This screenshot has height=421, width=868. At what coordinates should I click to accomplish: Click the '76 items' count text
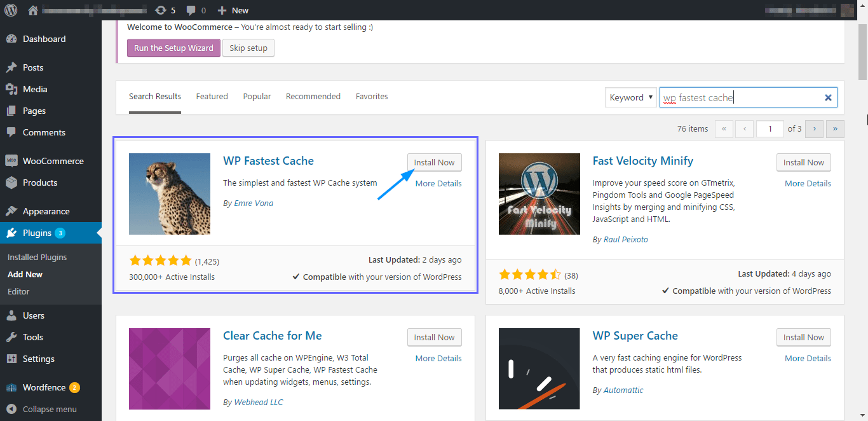(x=693, y=128)
